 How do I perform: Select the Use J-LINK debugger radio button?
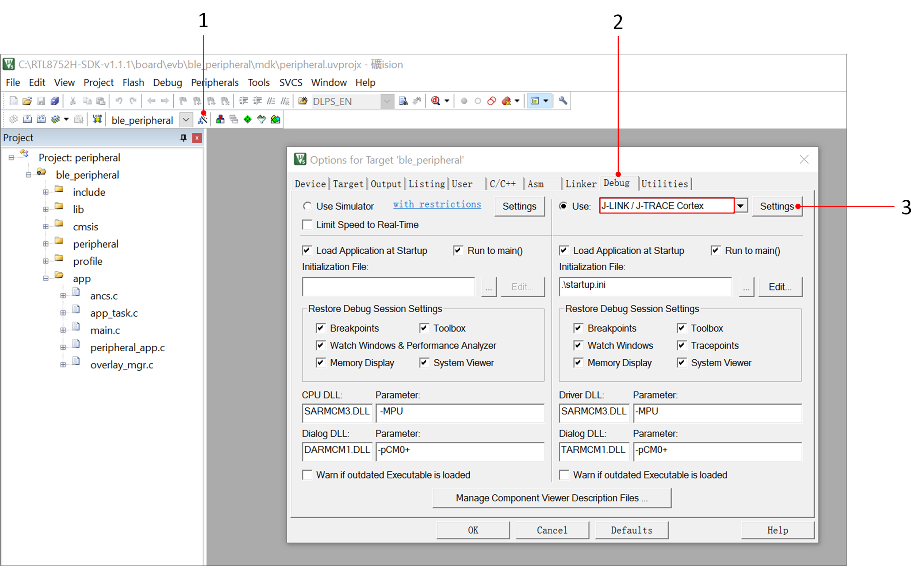563,206
